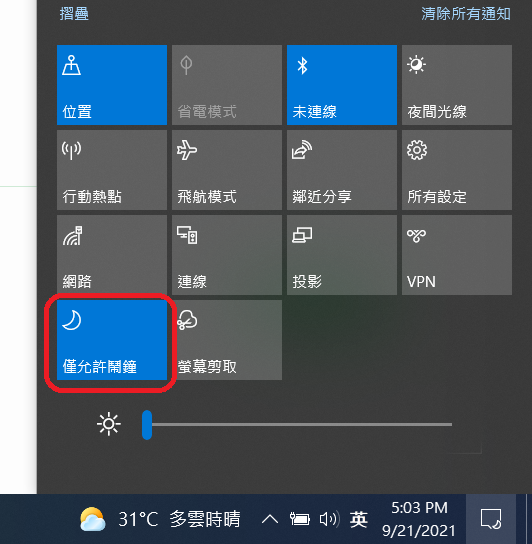Image resolution: width=532 pixels, height=544 pixels.
Task: Open 所有設定 gear tile
Action: point(457,170)
